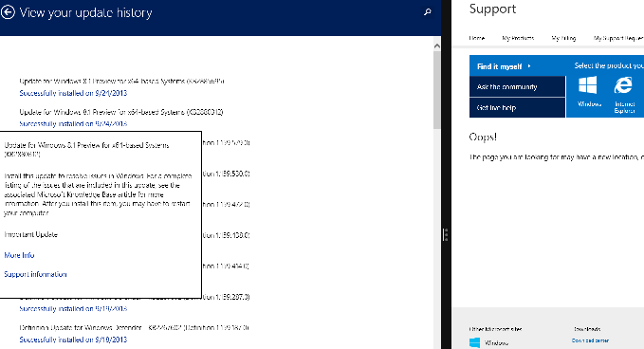Viewport: 644px width, 349px height.
Task: Click the Definition 1.159.287.0 entry text
Action: [x=226, y=297]
